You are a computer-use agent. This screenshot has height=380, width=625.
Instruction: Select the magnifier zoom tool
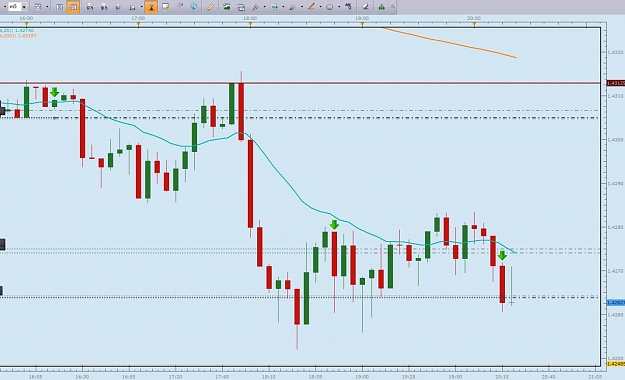[x=256, y=7]
